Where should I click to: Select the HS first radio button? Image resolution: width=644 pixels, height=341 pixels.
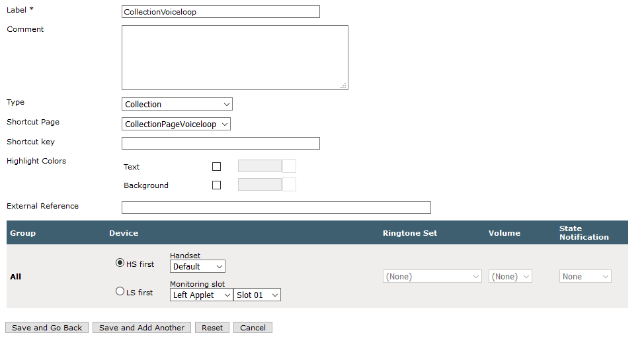[x=120, y=262]
